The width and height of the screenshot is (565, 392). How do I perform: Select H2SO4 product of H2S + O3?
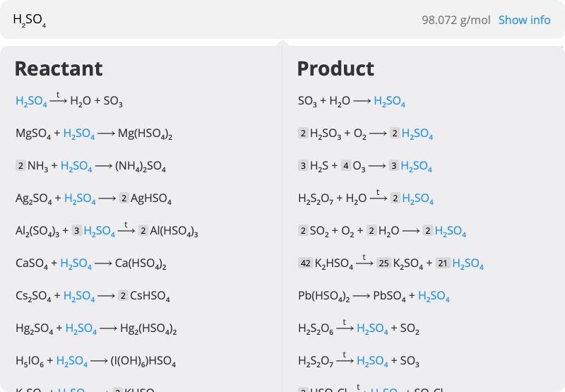pyautogui.click(x=417, y=167)
